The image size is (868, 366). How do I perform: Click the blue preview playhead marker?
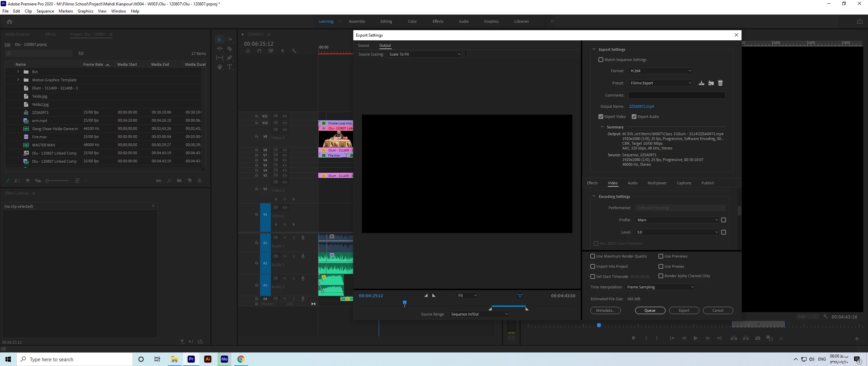click(x=405, y=303)
